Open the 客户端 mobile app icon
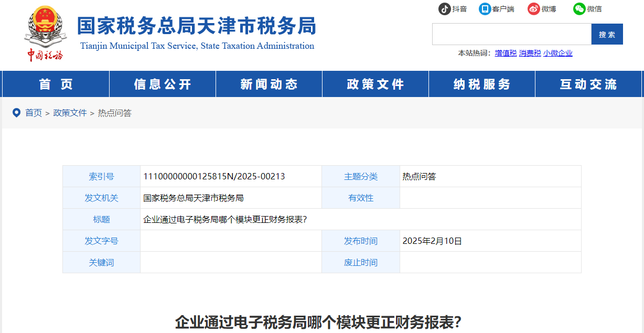The height and width of the screenshot is (333, 644). tap(484, 8)
